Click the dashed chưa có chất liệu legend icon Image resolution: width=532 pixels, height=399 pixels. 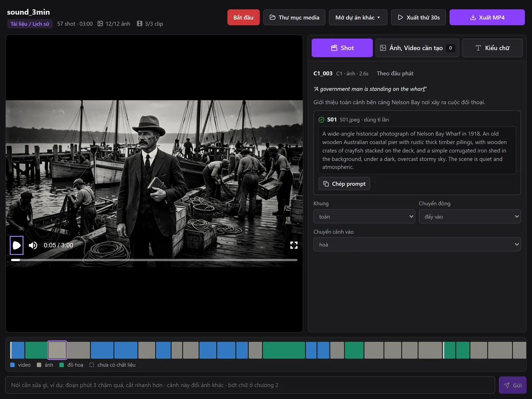click(92, 365)
